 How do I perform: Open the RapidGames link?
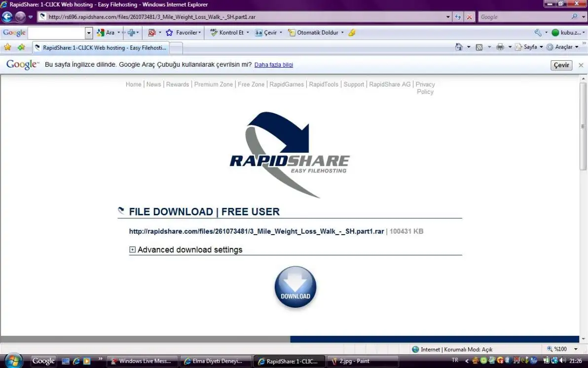pos(287,84)
